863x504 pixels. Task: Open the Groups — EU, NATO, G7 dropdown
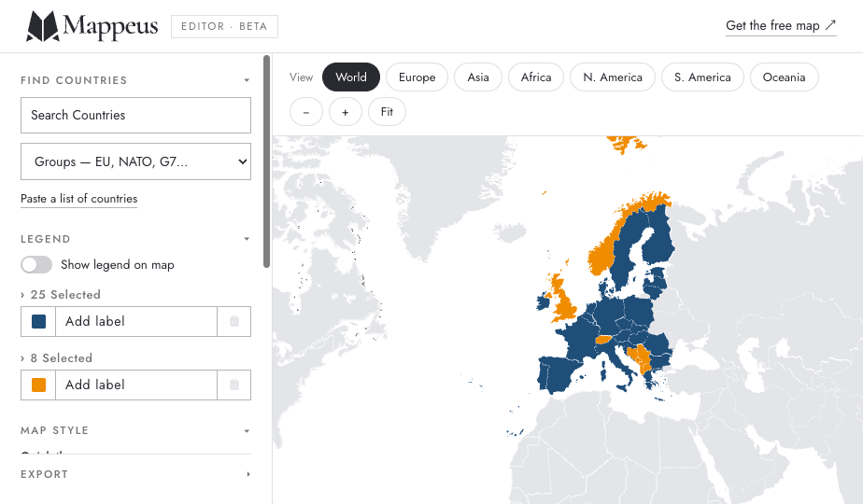pyautogui.click(x=136, y=161)
